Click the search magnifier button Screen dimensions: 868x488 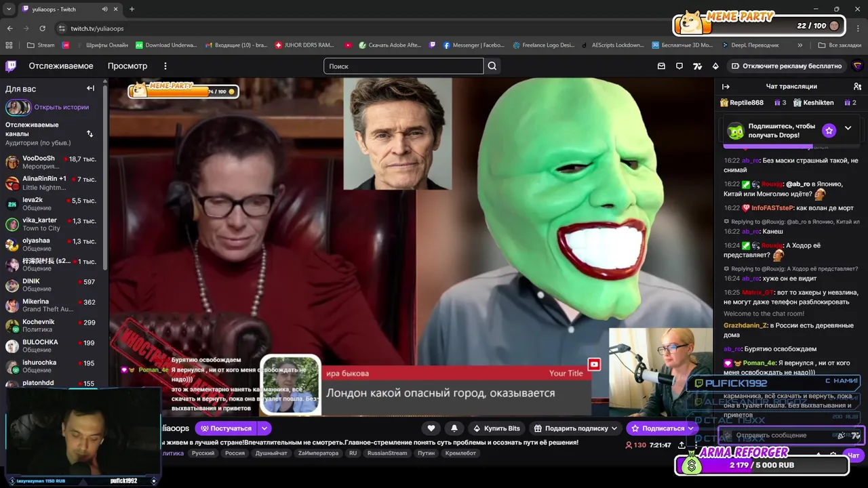[492, 66]
